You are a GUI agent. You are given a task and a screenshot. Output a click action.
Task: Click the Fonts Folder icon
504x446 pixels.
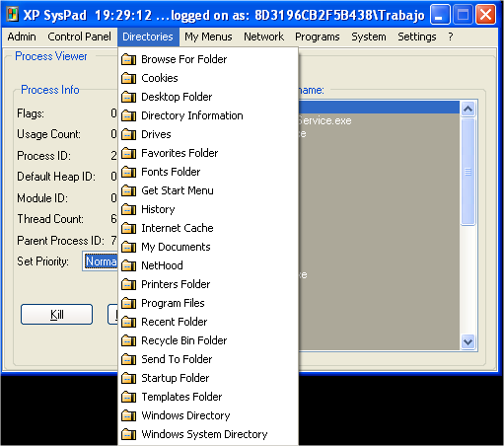point(128,172)
